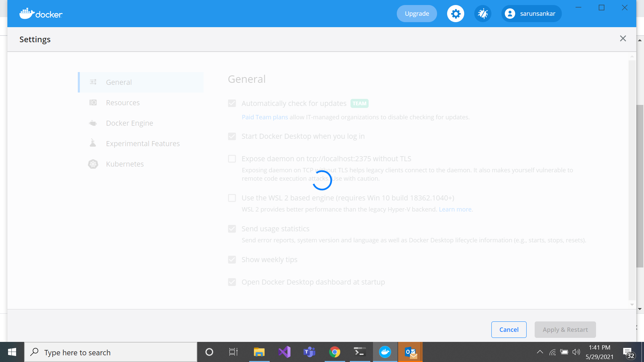Click the Experimental Features flask icon

pos(93,143)
